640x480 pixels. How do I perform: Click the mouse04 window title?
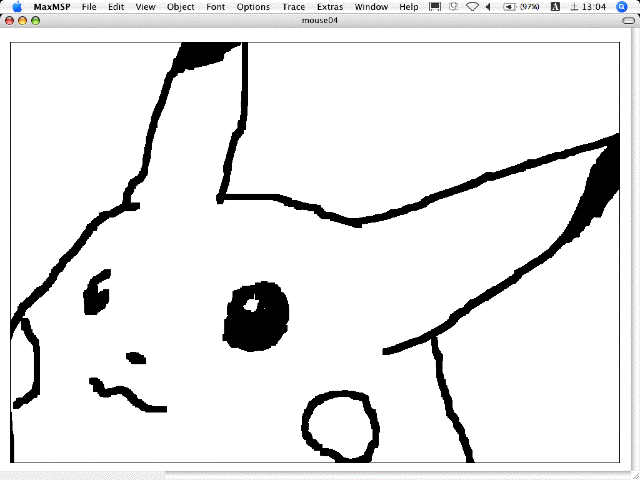point(320,20)
